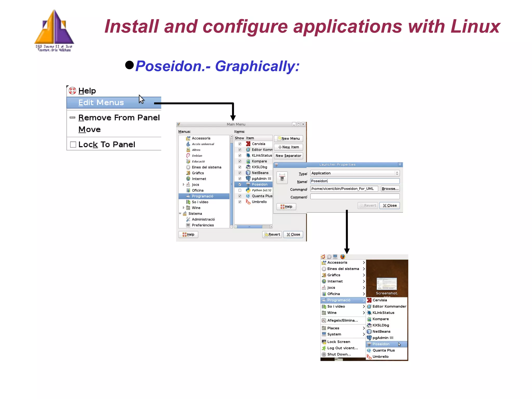This screenshot has height=399, width=532.
Task: Click into the Comment text field
Action: pyautogui.click(x=355, y=197)
